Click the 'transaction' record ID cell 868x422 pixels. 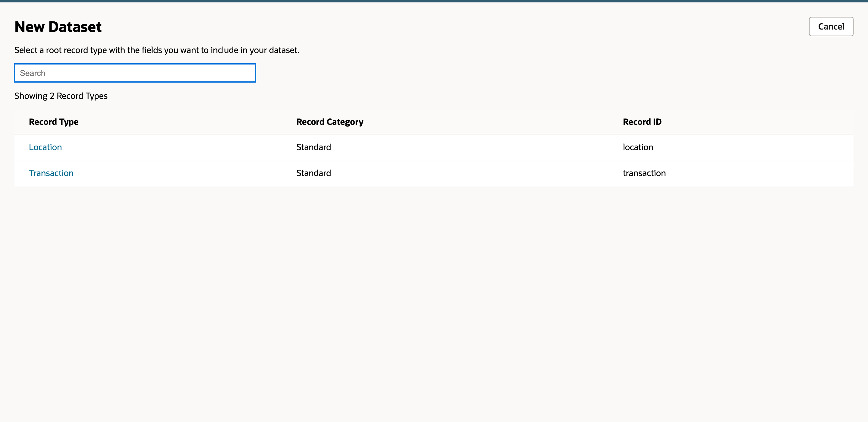click(644, 173)
